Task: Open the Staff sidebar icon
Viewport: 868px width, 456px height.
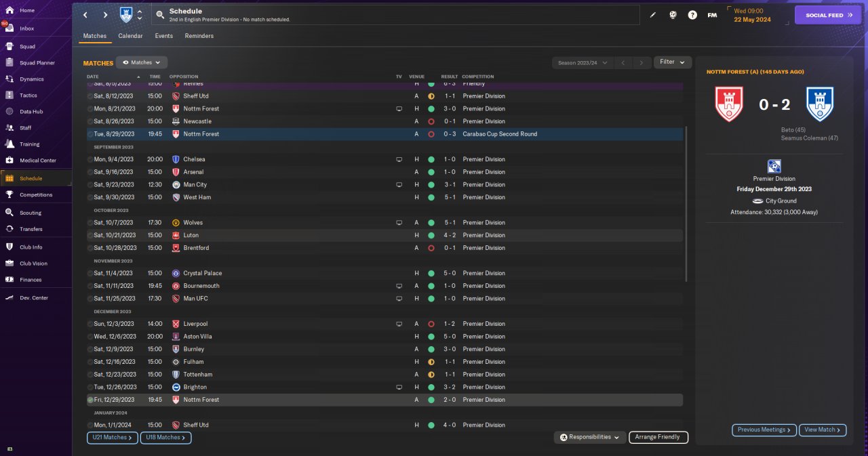Action: point(9,127)
